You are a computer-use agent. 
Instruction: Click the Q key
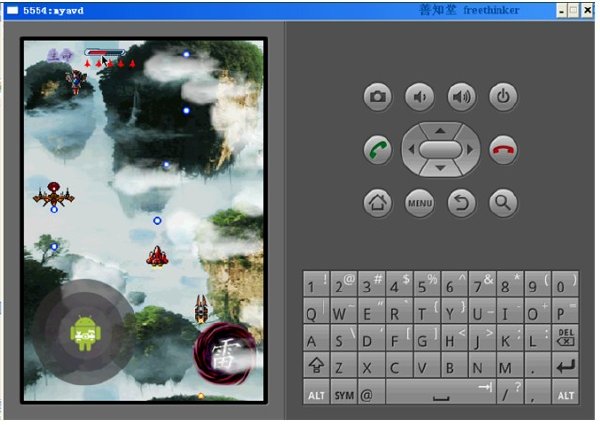(316, 311)
